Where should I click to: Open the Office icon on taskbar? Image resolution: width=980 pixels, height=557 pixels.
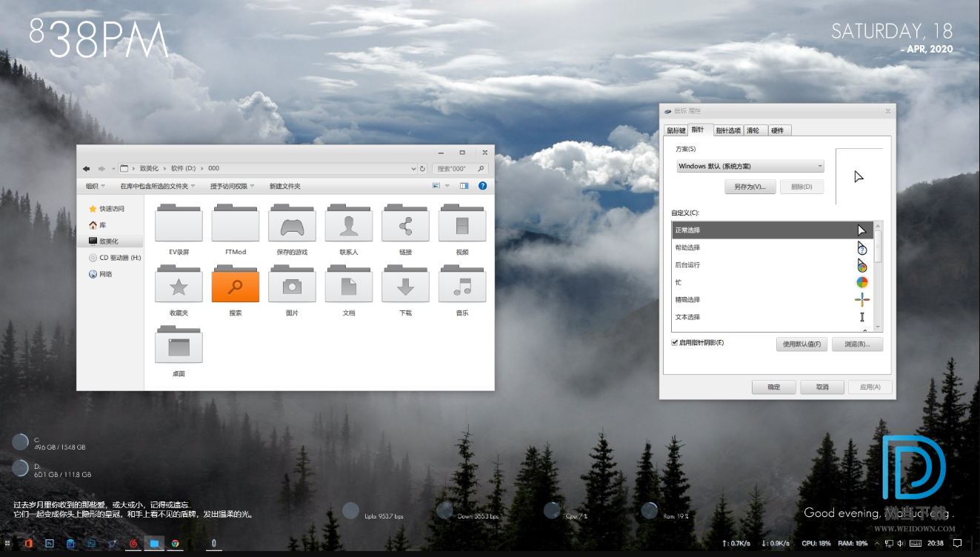[x=28, y=543]
